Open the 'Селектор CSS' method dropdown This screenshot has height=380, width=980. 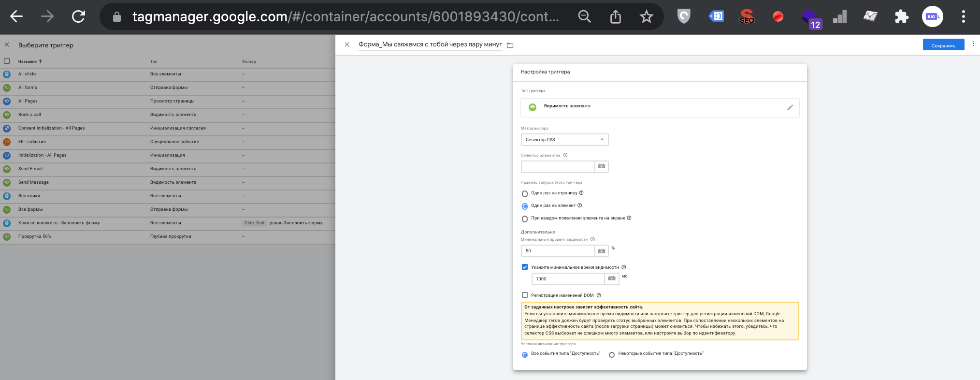pyautogui.click(x=564, y=140)
